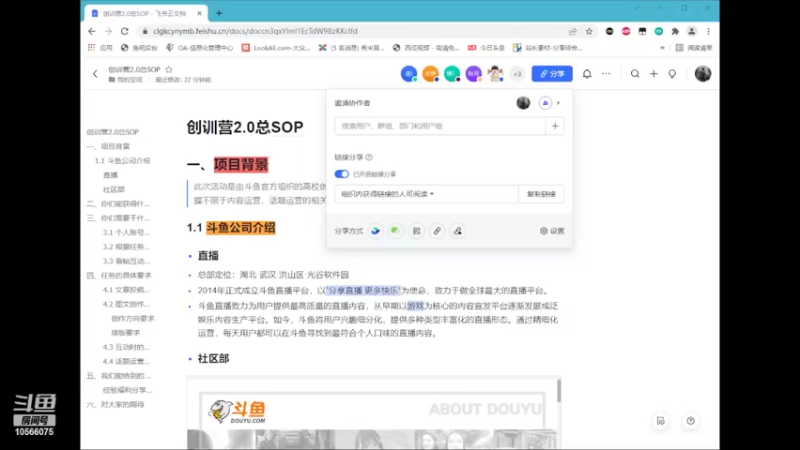This screenshot has width=800, height=450.
Task: Click the browser back arrow
Action: coord(92,31)
